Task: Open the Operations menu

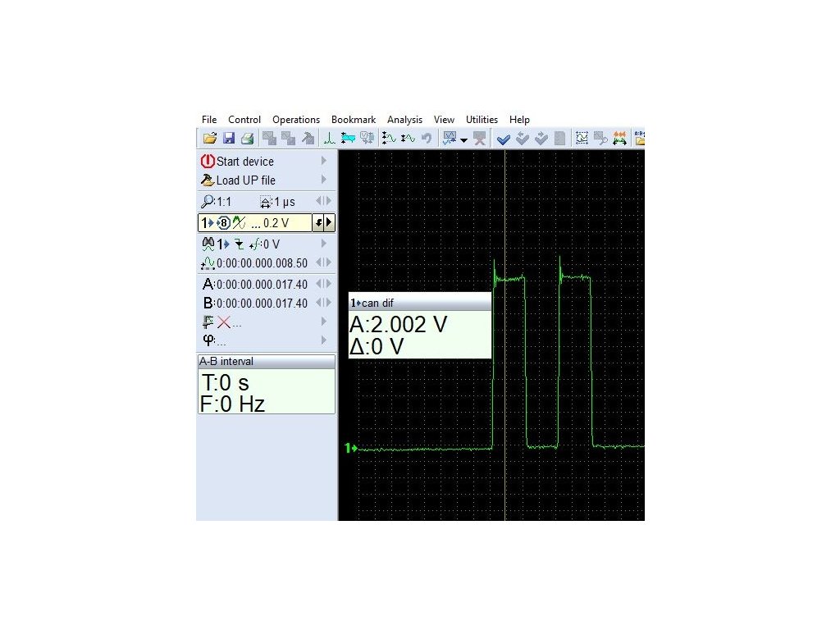Action: tap(295, 120)
